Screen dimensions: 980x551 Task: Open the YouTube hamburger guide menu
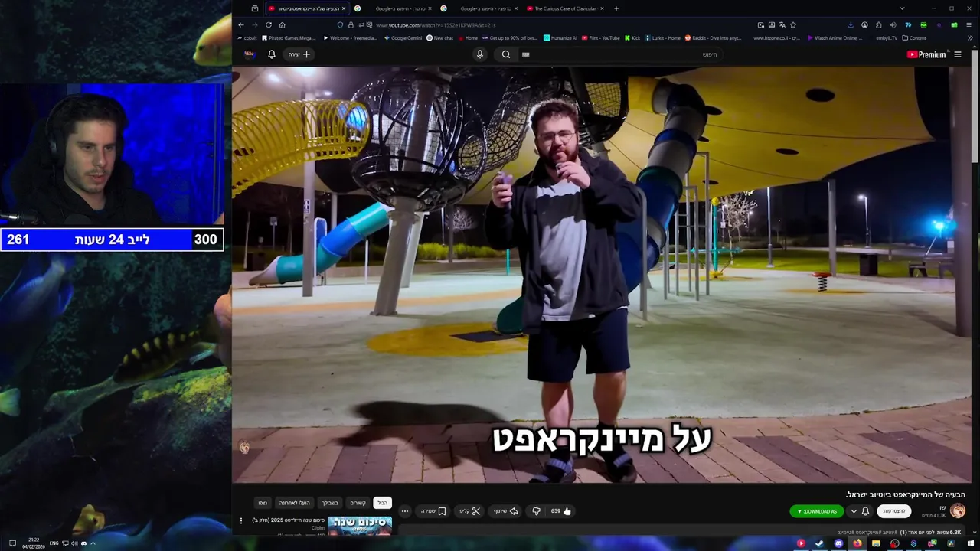[x=958, y=54]
